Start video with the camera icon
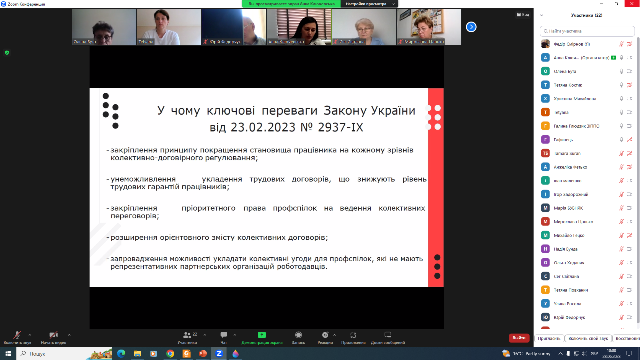Screen dimensions: 640x360 click(x=53, y=336)
